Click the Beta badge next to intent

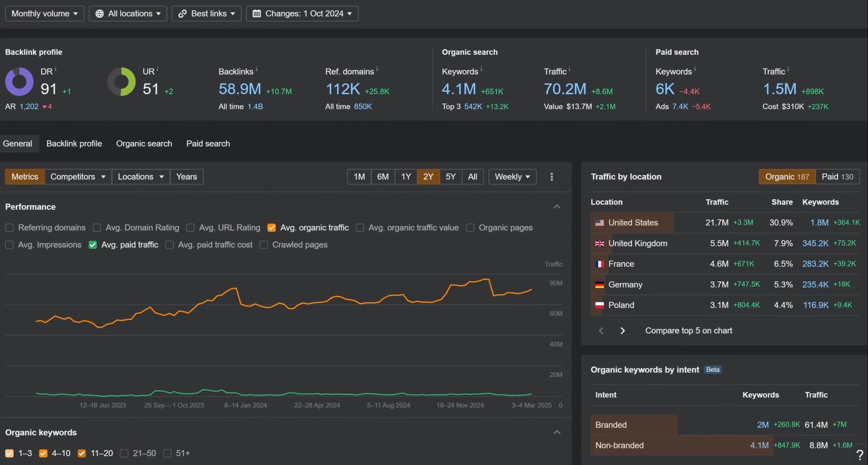point(713,370)
